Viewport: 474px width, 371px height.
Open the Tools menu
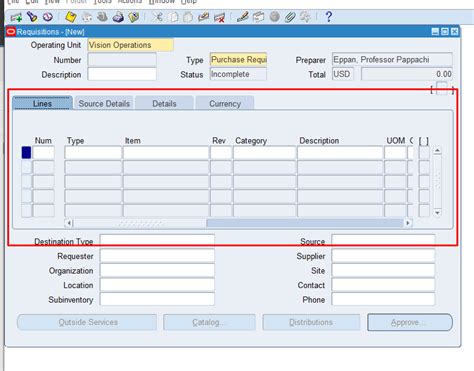click(103, 2)
